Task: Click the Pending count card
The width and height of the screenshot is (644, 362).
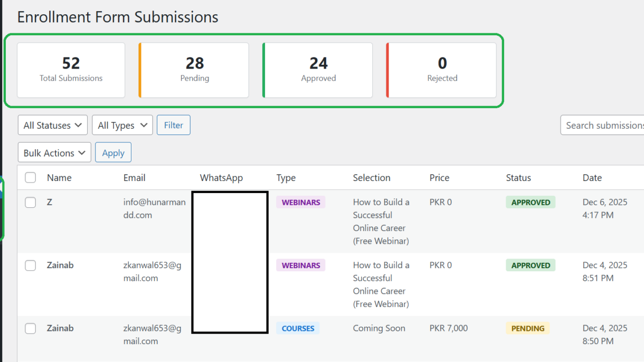Action: pos(194,70)
